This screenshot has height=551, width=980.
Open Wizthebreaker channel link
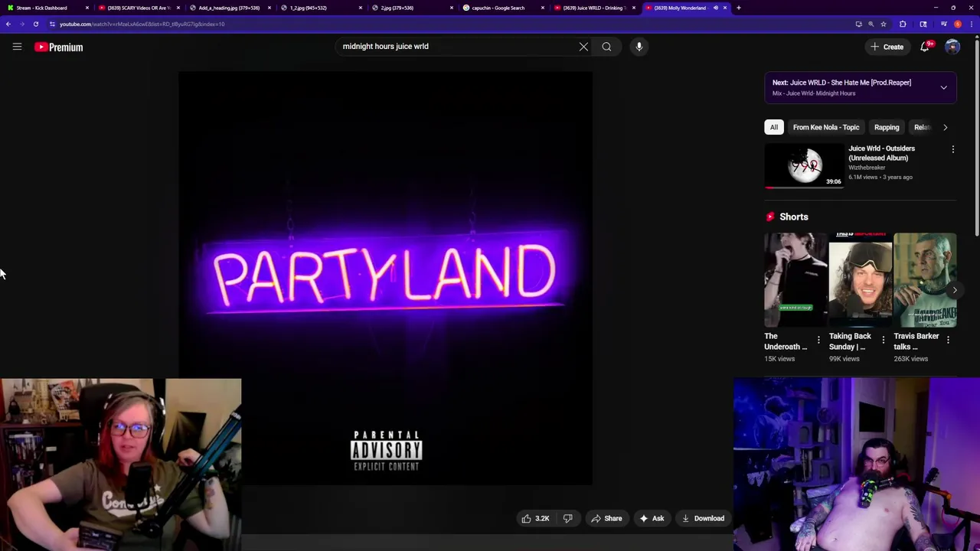pyautogui.click(x=867, y=168)
